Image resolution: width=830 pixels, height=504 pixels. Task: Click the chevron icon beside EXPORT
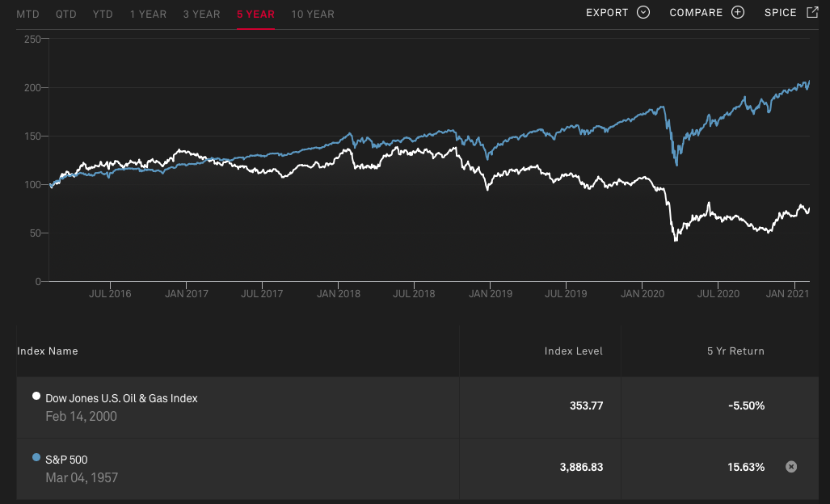(x=643, y=12)
